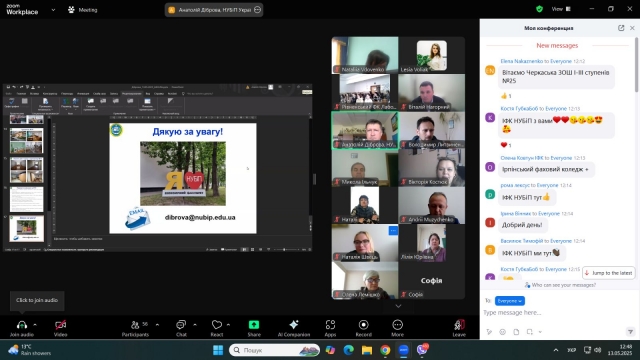This screenshot has width=640, height=360.
Task: Click the shared-screen divider handle
Action: (x=314, y=179)
